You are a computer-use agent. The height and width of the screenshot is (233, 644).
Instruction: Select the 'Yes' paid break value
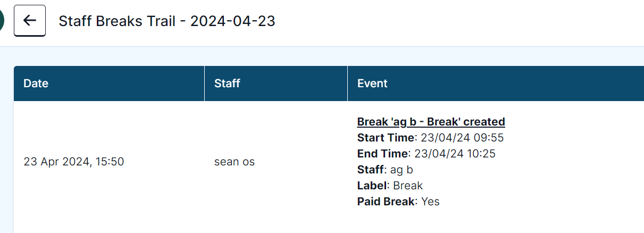coord(430,202)
